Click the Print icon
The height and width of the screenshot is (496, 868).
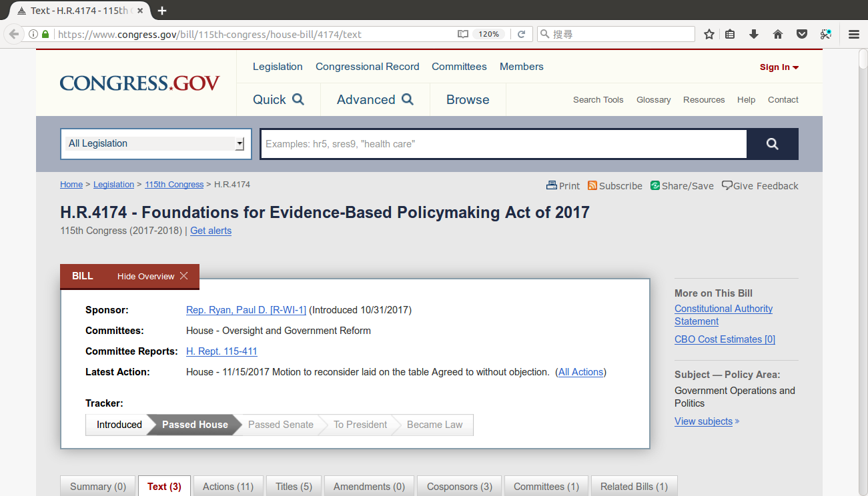pos(552,185)
